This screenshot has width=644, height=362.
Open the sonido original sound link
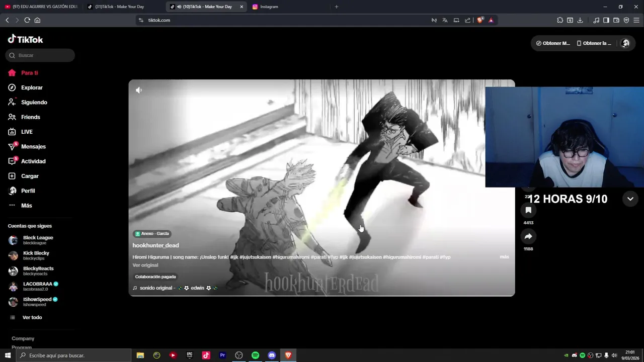pos(175,288)
